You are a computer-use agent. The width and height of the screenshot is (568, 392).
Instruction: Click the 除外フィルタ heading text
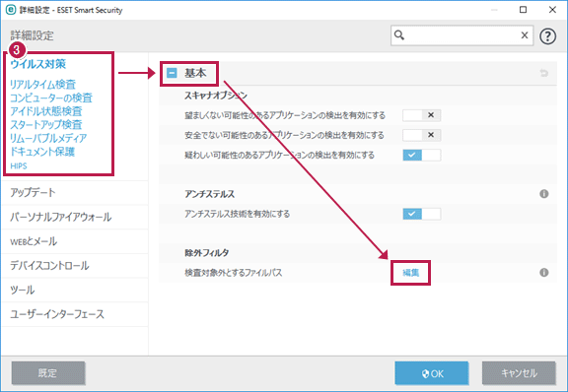[x=207, y=253]
